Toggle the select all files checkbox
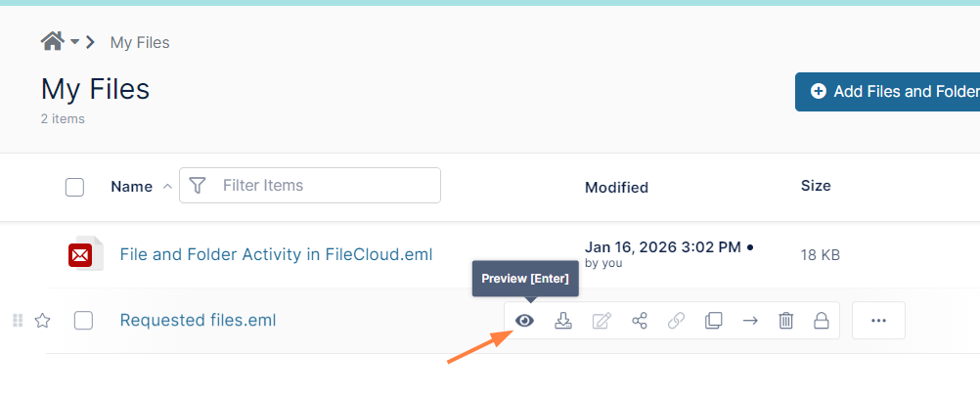Viewport: 980px width, 398px height. (75, 187)
